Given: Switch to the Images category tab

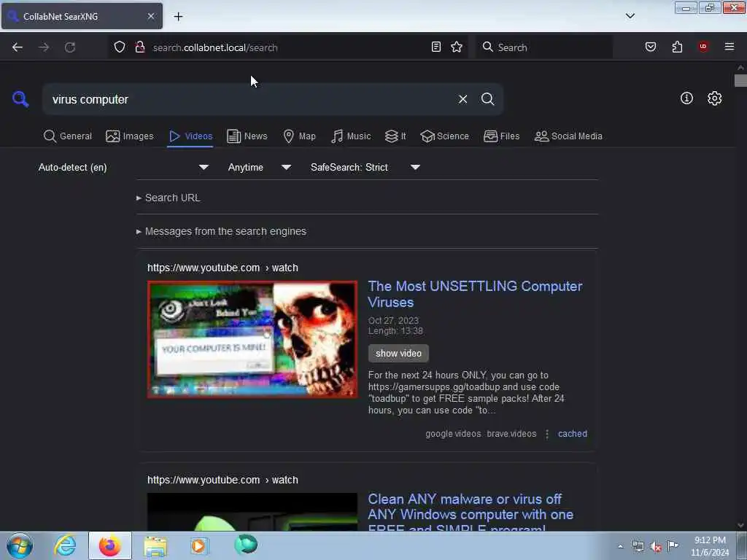Looking at the screenshot, I should coord(130,136).
